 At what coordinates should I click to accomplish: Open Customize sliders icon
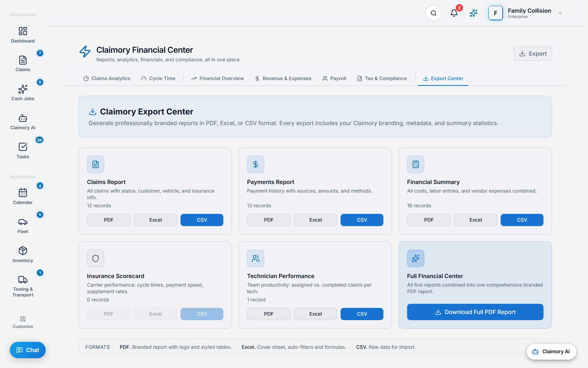23,319
